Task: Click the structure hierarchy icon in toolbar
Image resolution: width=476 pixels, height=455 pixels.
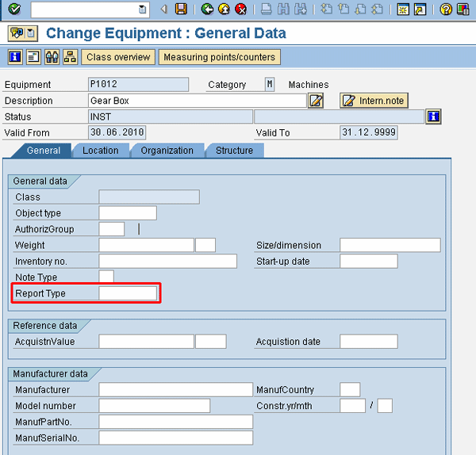Action: point(71,57)
